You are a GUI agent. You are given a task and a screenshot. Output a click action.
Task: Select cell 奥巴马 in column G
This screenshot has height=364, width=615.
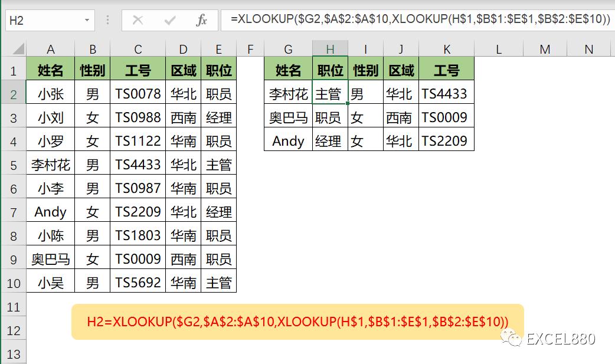(288, 117)
